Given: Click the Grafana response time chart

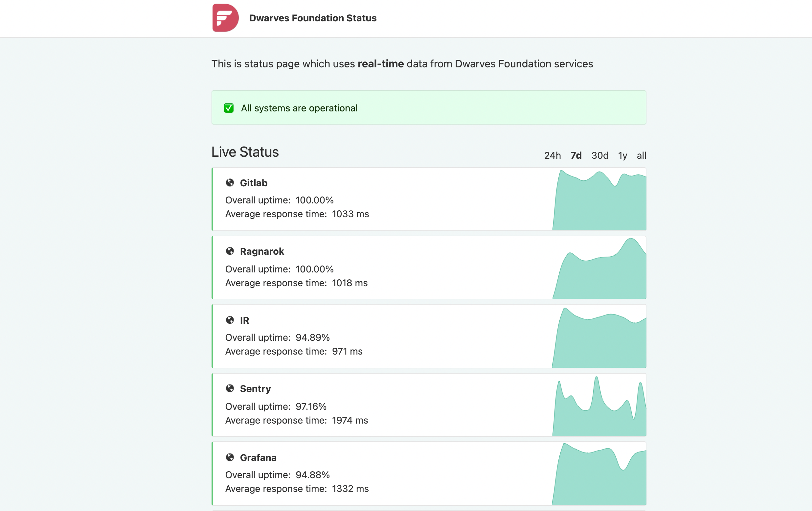Looking at the screenshot, I should pos(599,474).
